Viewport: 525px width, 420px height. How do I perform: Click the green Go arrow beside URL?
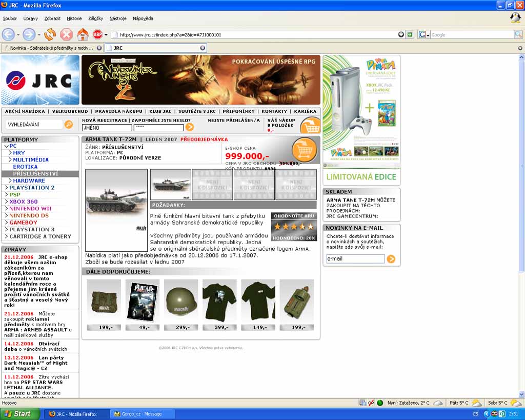coord(410,34)
